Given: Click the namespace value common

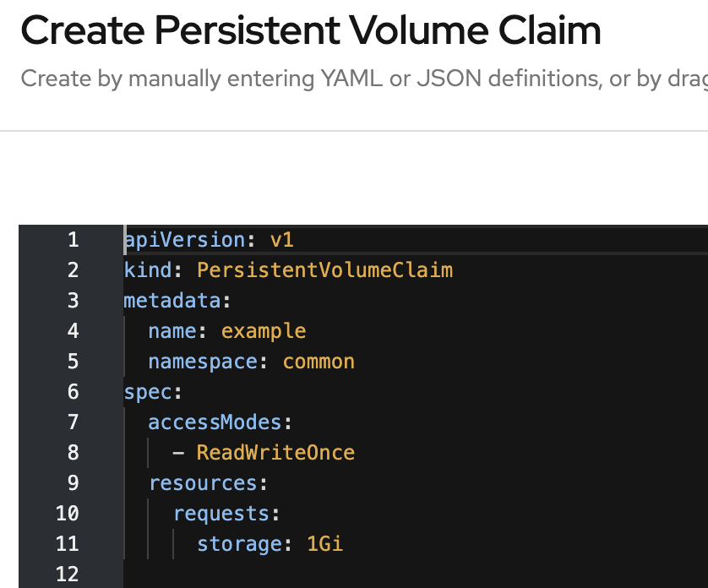Looking at the screenshot, I should [x=319, y=361].
